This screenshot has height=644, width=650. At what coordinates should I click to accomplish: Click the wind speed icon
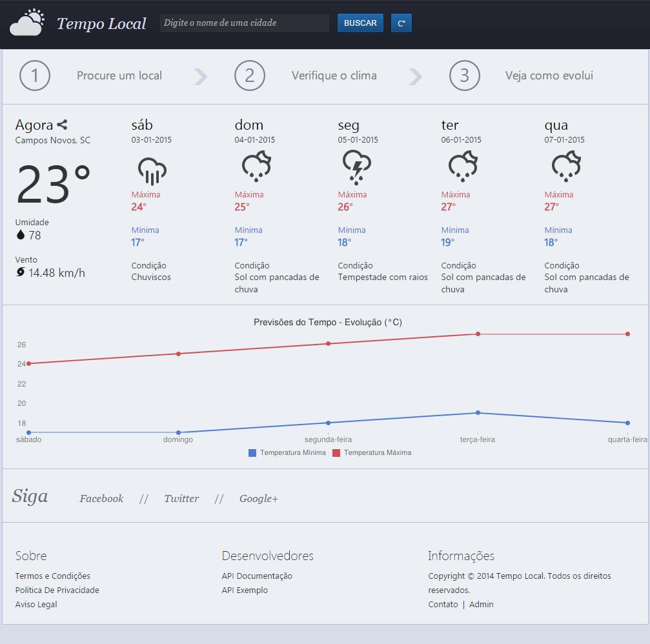click(21, 272)
